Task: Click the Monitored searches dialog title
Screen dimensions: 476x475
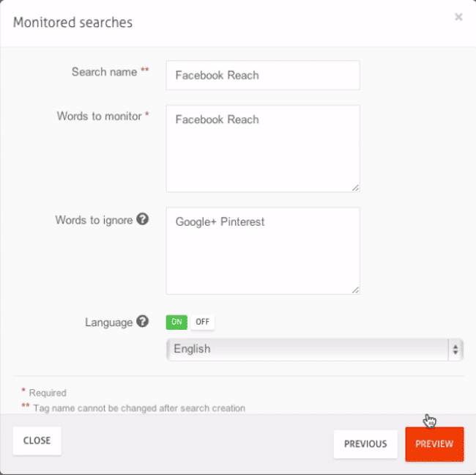Action: [72, 23]
